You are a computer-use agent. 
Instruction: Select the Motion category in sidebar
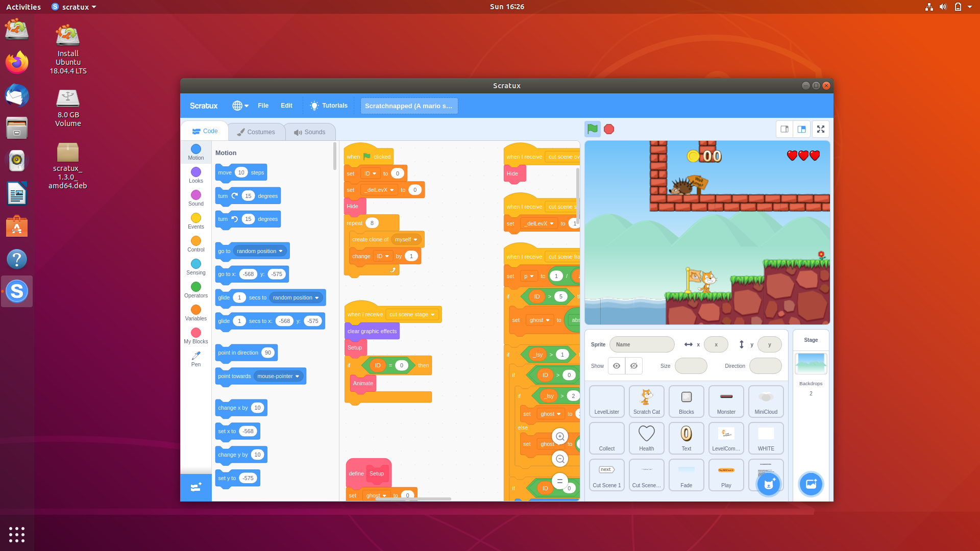tap(196, 152)
